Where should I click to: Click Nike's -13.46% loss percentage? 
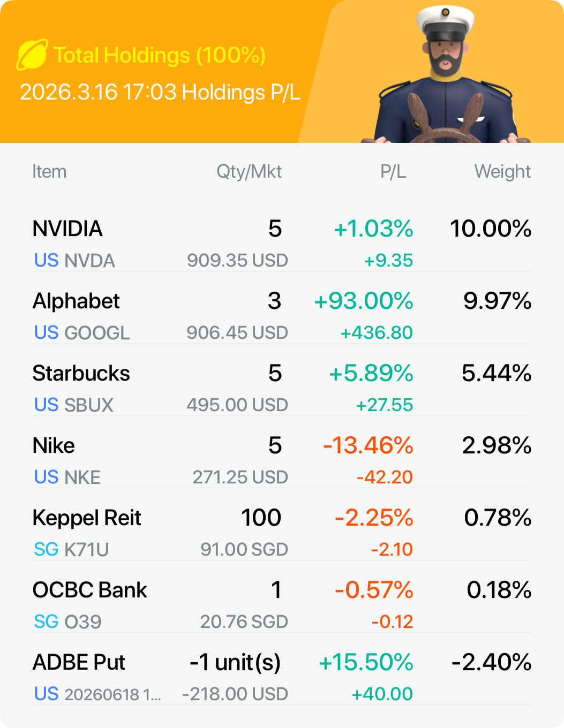[x=368, y=446]
